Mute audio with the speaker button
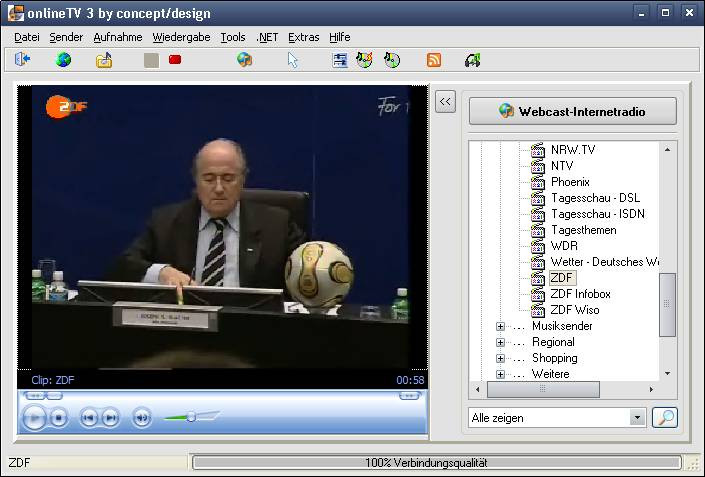Viewport: 705px width, 477px height. pos(142,418)
